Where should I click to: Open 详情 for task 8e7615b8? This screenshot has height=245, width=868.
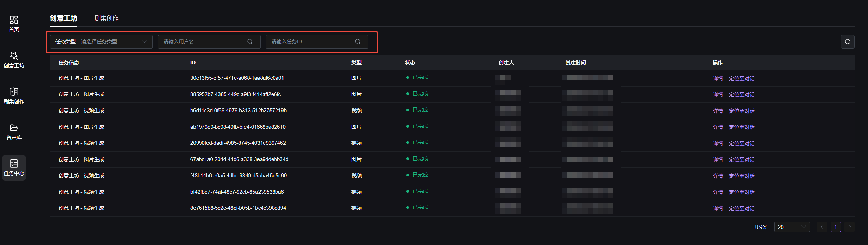(718, 208)
